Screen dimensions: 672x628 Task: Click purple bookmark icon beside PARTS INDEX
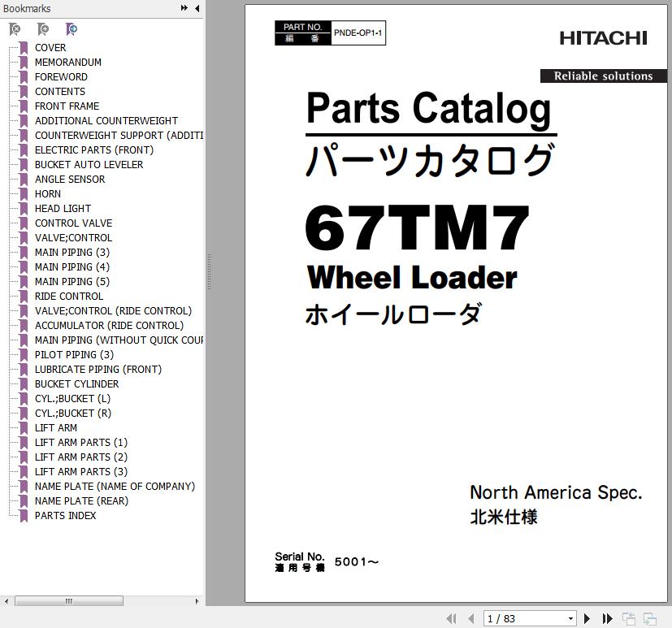[24, 516]
